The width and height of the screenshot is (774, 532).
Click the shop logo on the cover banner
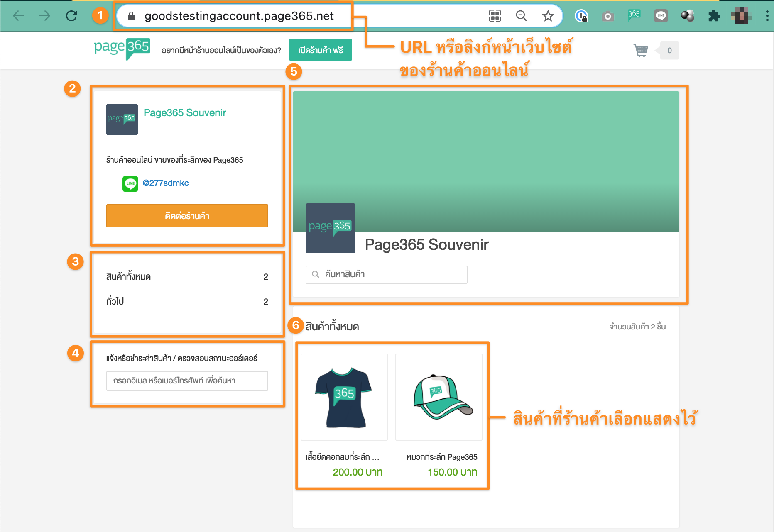tap(331, 228)
